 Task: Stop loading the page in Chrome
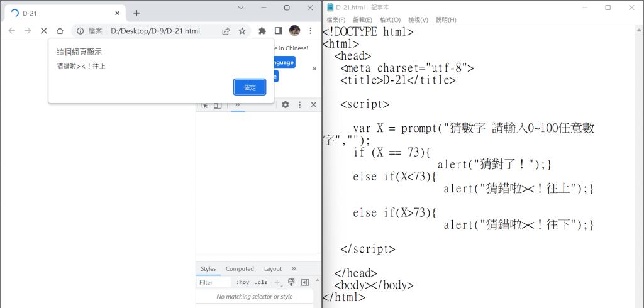pyautogui.click(x=44, y=31)
